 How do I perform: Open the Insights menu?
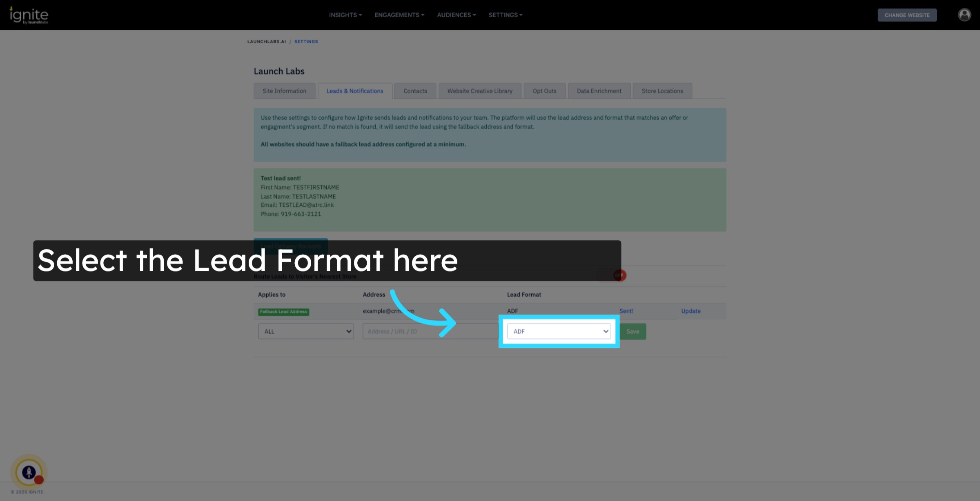point(345,15)
